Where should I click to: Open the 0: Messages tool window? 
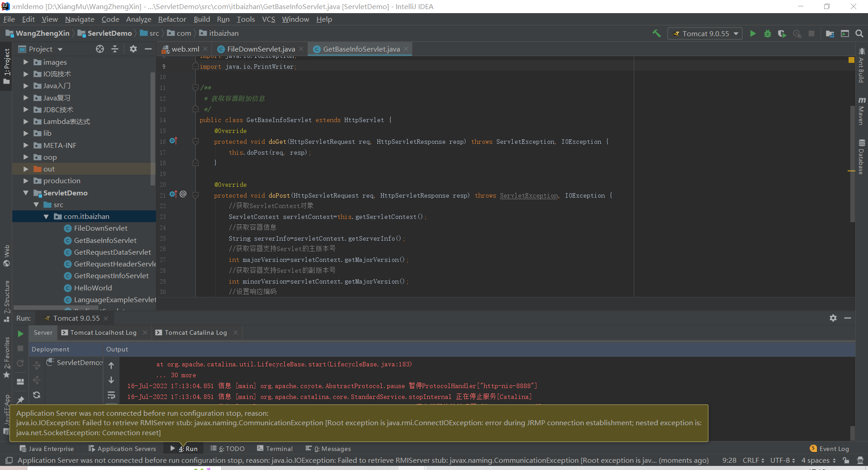pos(328,449)
